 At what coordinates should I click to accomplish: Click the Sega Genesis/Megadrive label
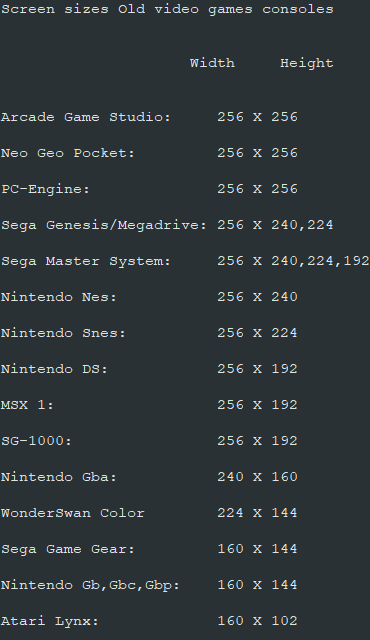pos(104,225)
